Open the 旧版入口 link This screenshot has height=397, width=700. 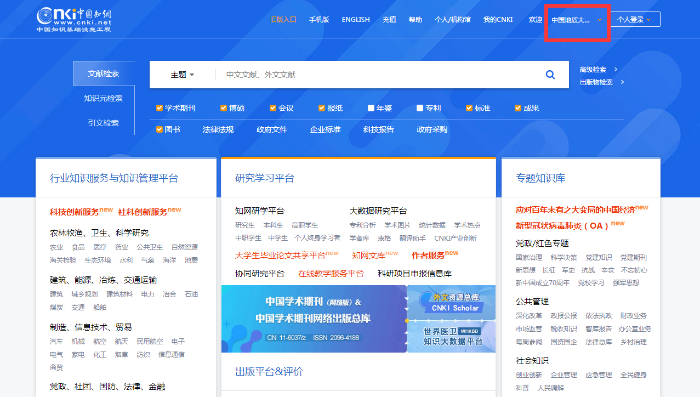[x=283, y=20]
